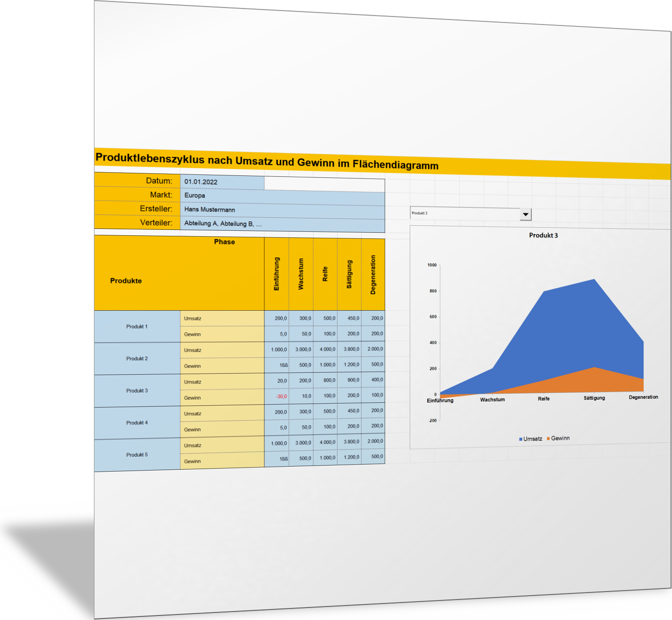
Task: Select the Markt cell containing Europa
Action: tap(282, 196)
